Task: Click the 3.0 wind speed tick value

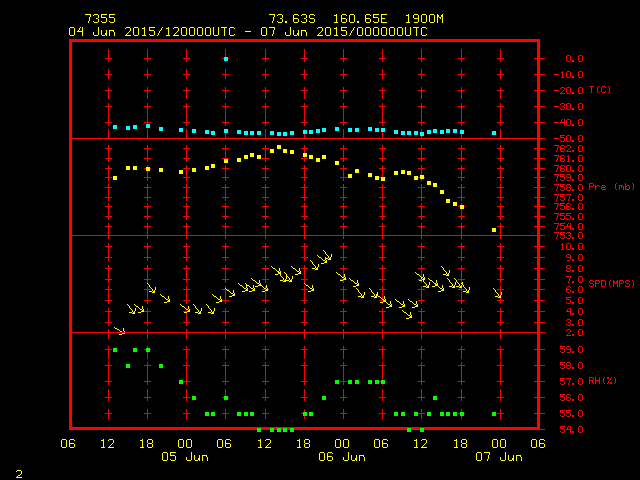Action: (574, 322)
